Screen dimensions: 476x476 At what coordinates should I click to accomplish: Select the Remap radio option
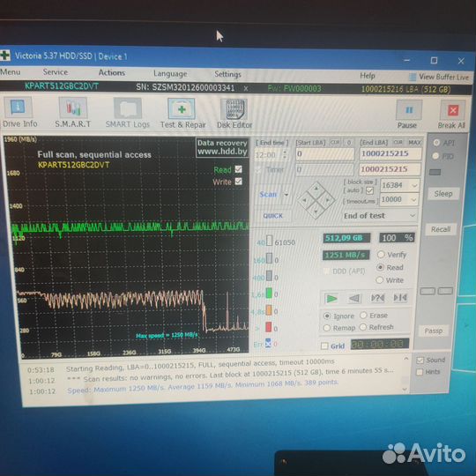point(327,328)
